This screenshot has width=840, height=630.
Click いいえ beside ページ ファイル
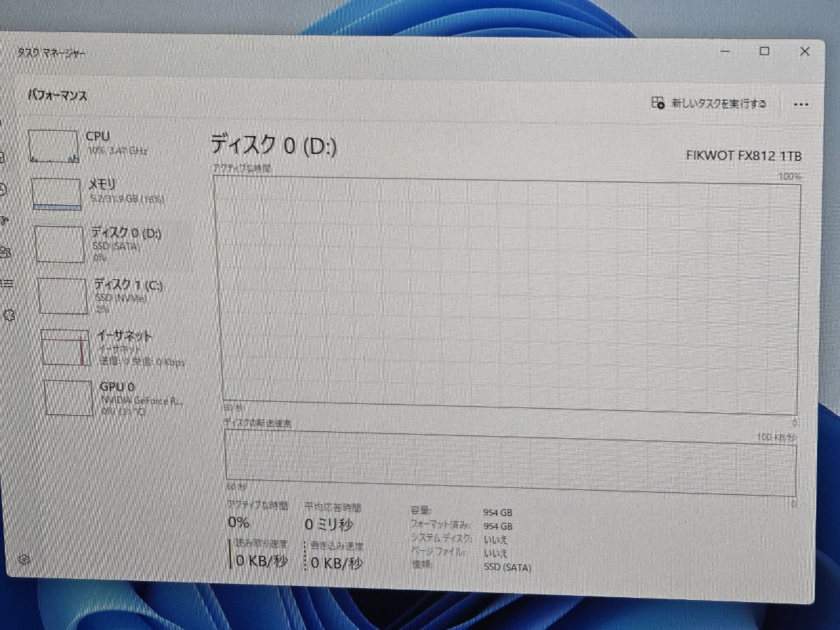point(496,552)
